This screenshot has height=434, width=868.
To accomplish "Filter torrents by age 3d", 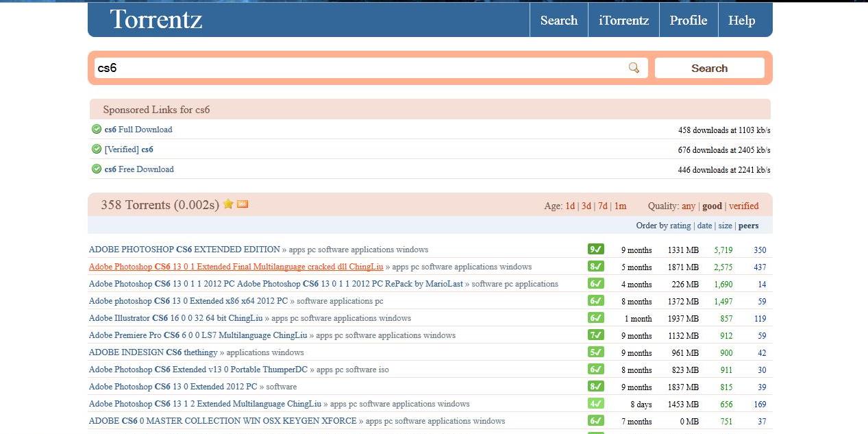I will (x=586, y=206).
